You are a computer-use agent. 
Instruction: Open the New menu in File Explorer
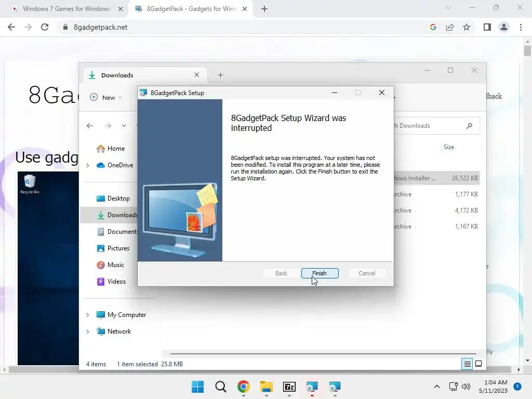click(105, 97)
